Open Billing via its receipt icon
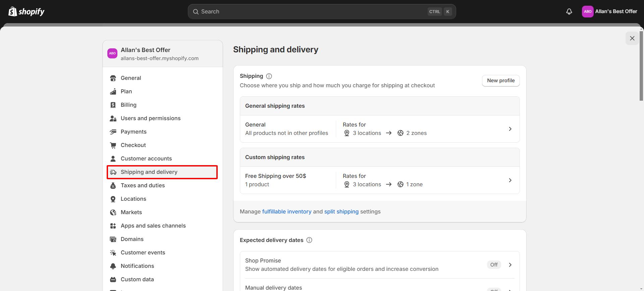 pyautogui.click(x=113, y=105)
